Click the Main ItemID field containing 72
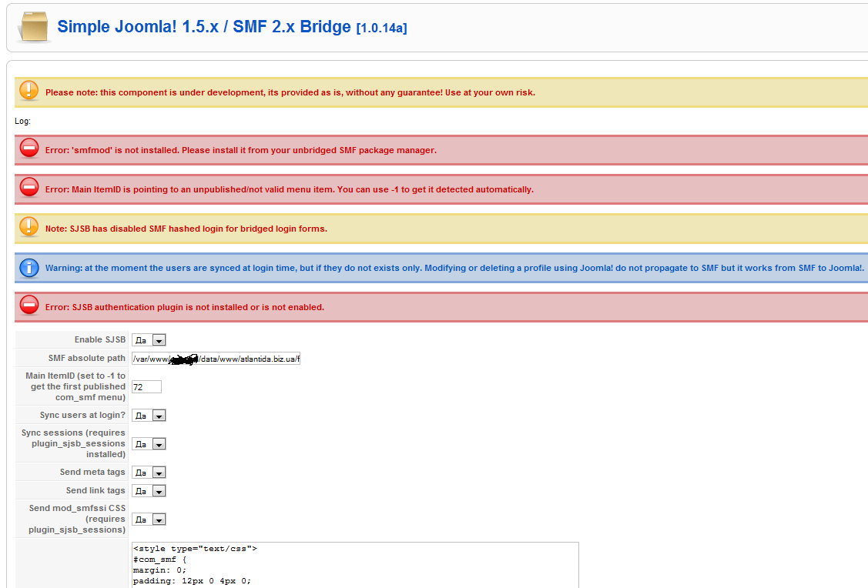 pyautogui.click(x=146, y=386)
